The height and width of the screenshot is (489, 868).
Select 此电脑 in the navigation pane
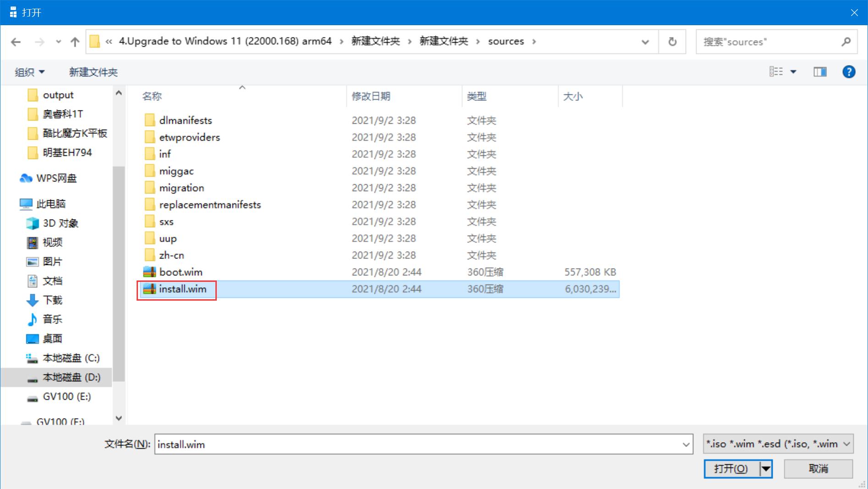(x=51, y=203)
